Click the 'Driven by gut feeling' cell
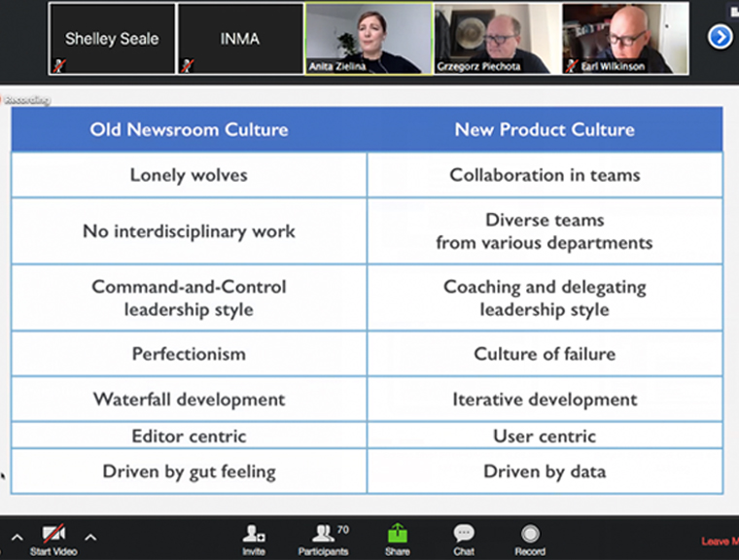The width and height of the screenshot is (739, 560). pos(189,472)
